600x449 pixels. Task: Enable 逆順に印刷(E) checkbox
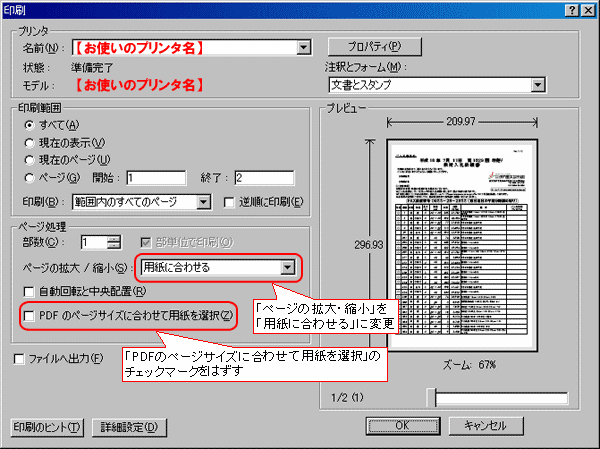click(229, 202)
